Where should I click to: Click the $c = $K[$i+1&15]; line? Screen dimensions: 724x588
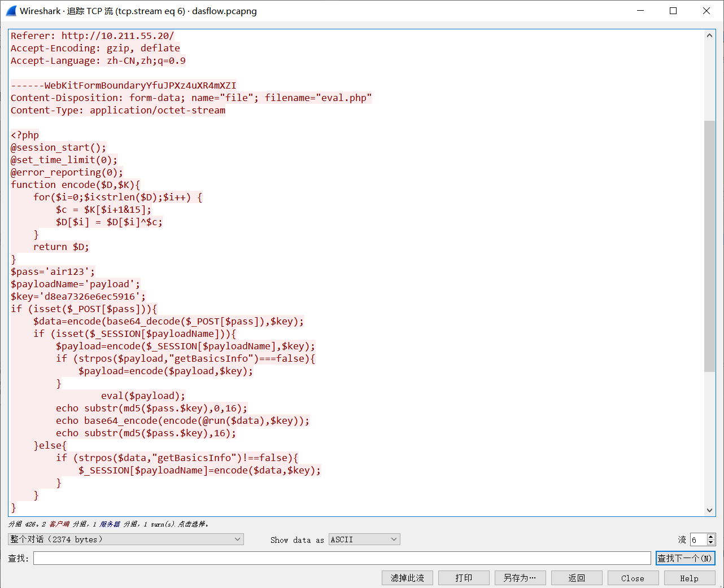pyautogui.click(x=104, y=209)
